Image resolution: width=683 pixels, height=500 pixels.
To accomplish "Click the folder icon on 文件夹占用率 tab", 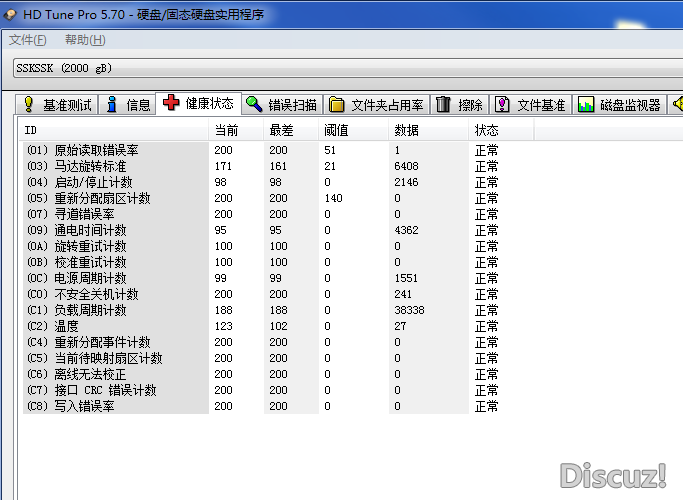I will tap(336, 105).
